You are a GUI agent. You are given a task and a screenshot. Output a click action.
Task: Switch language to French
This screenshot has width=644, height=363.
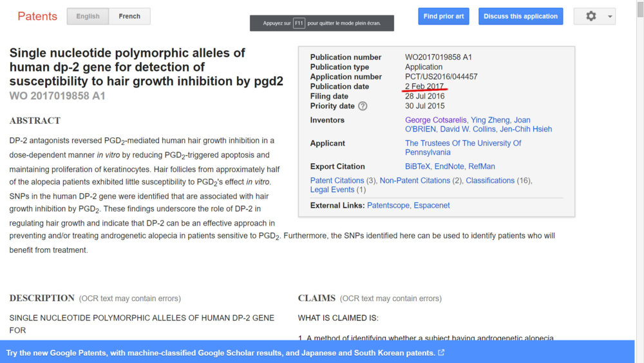129,16
